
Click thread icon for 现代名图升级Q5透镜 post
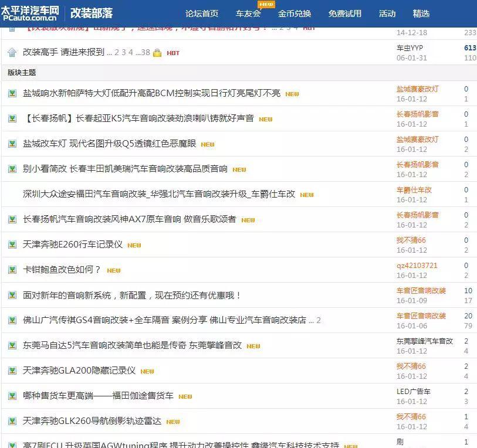[12, 144]
